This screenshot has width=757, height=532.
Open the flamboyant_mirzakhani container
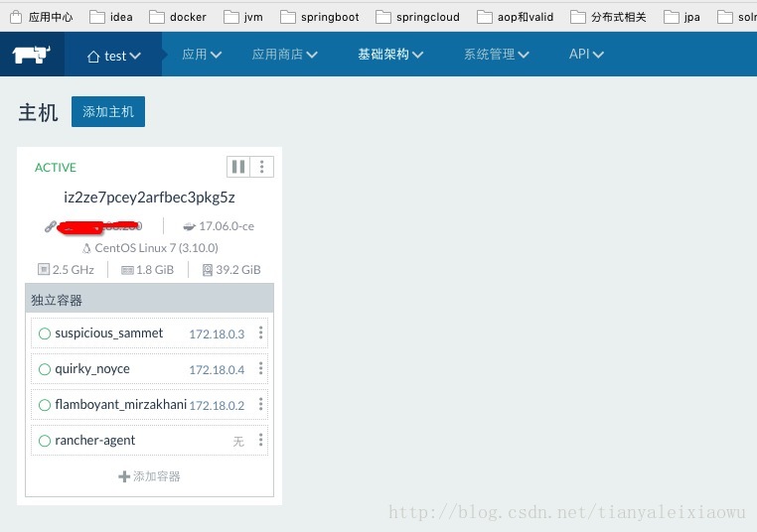(x=120, y=404)
